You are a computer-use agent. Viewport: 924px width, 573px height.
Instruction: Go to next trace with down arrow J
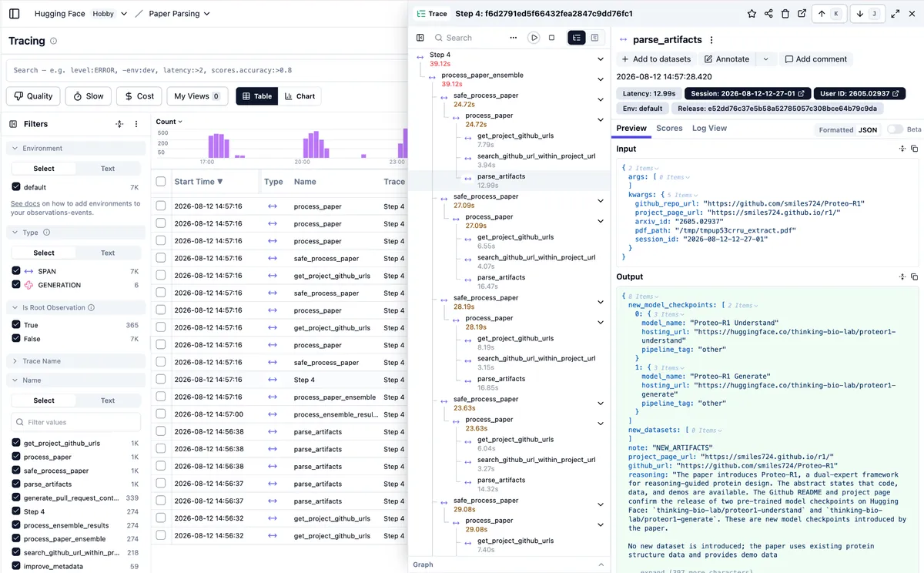click(x=869, y=14)
